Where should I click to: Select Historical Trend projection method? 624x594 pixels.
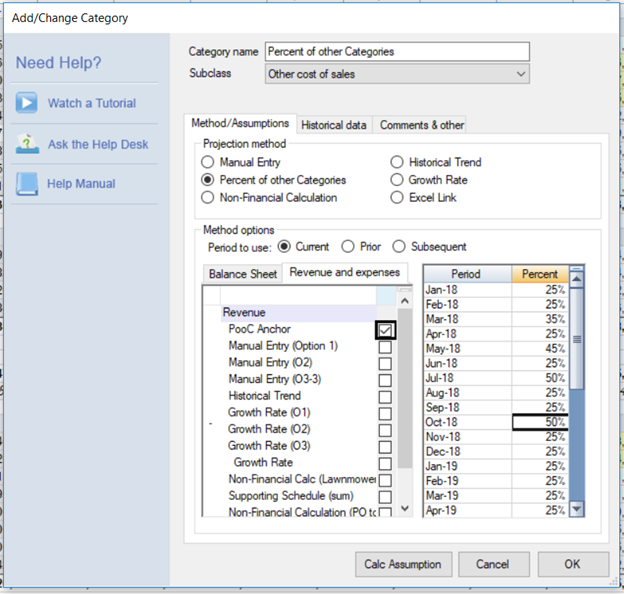(397, 162)
